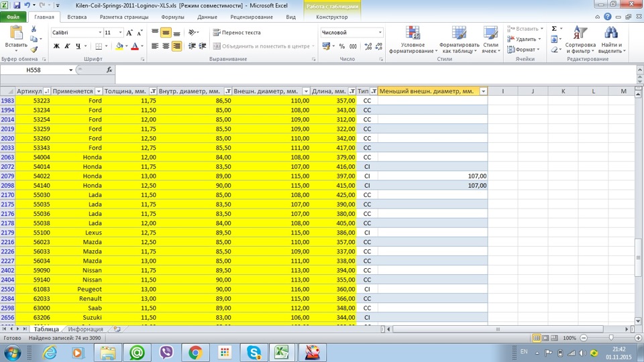Click the cell borders icon
Screen dimensions: 644x362
[x=99, y=46]
